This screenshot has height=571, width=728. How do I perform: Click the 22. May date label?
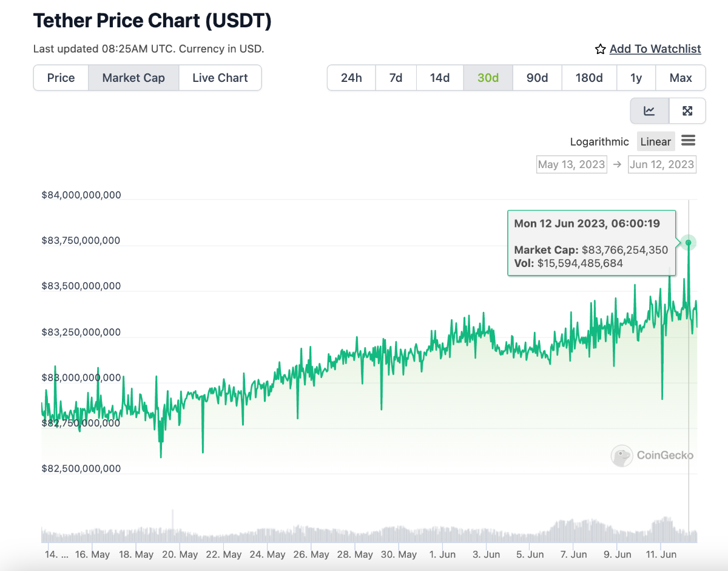tap(224, 555)
